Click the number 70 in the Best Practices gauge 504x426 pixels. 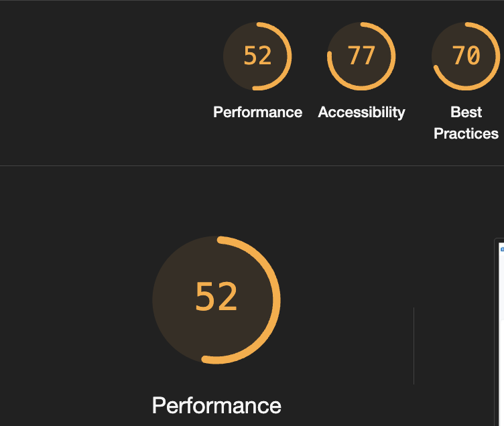(x=466, y=56)
